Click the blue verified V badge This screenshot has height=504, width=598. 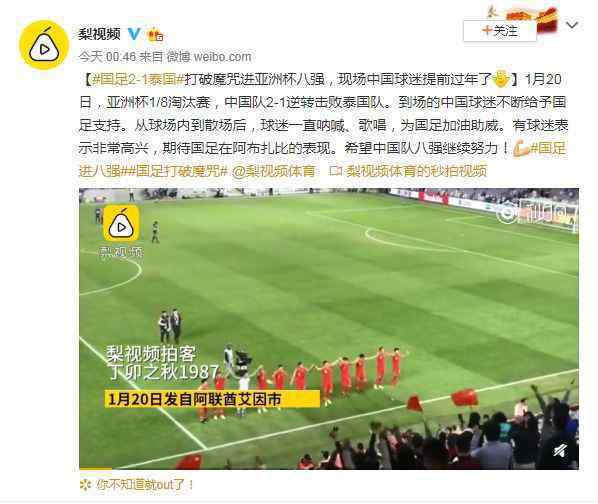pos(134,34)
